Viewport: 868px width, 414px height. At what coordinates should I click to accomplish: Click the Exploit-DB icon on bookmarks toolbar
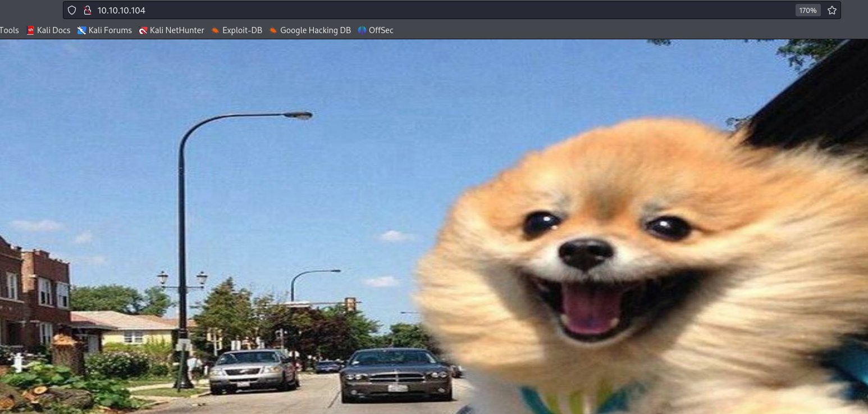[216, 30]
